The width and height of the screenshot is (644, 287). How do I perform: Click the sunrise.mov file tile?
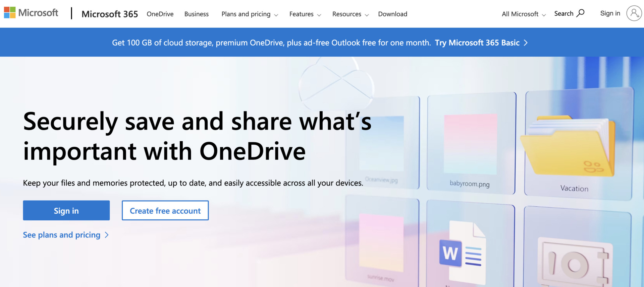click(382, 241)
